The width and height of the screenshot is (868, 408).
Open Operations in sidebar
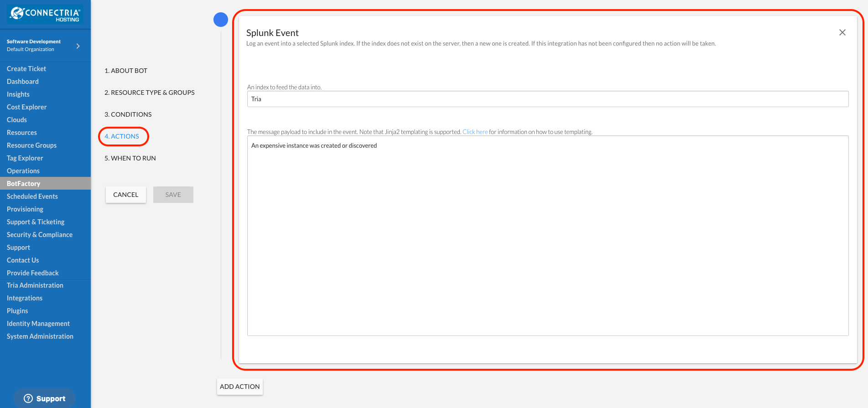pos(23,171)
